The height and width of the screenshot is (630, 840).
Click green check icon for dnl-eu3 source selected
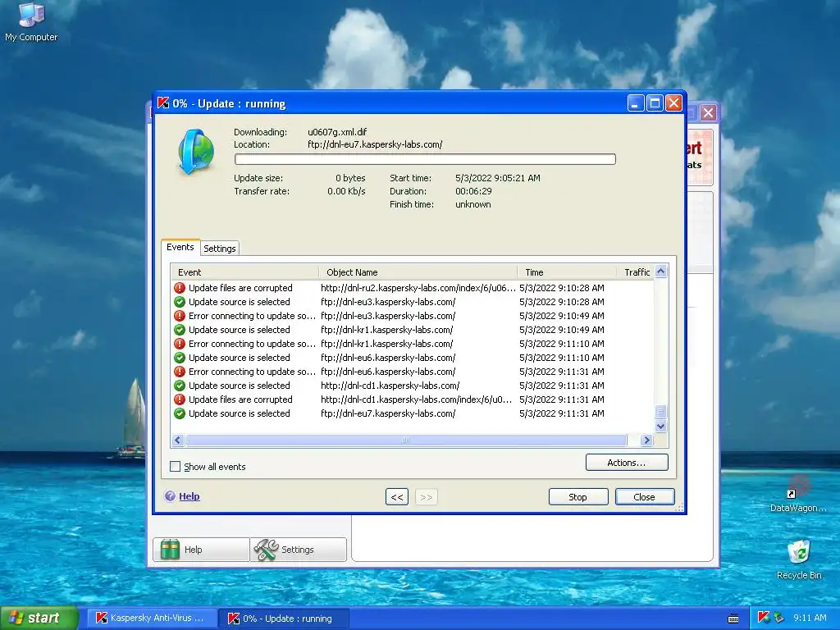tap(180, 302)
